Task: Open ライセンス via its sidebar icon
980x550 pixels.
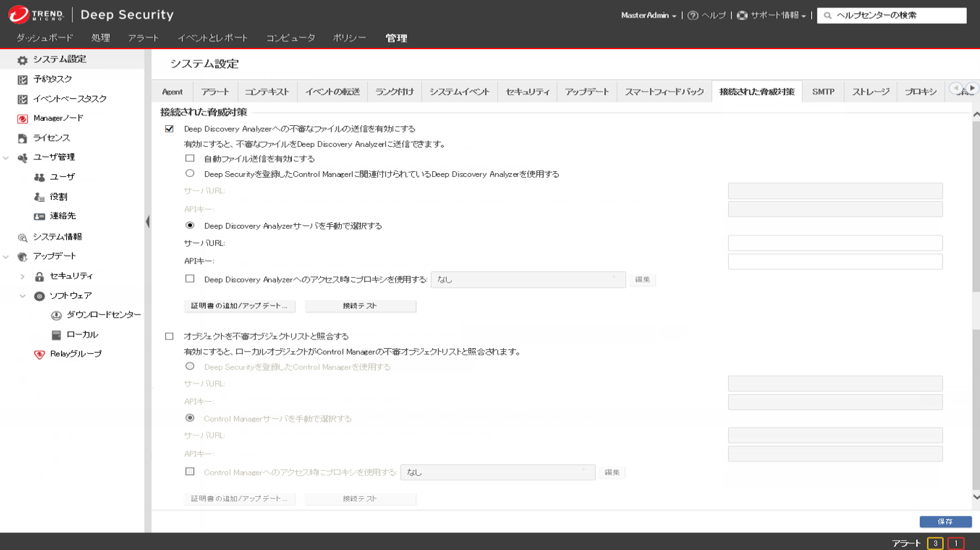Action: click(x=22, y=138)
